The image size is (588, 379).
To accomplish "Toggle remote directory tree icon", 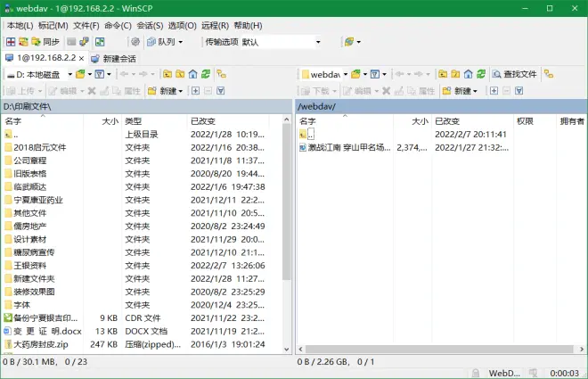I will (549, 74).
